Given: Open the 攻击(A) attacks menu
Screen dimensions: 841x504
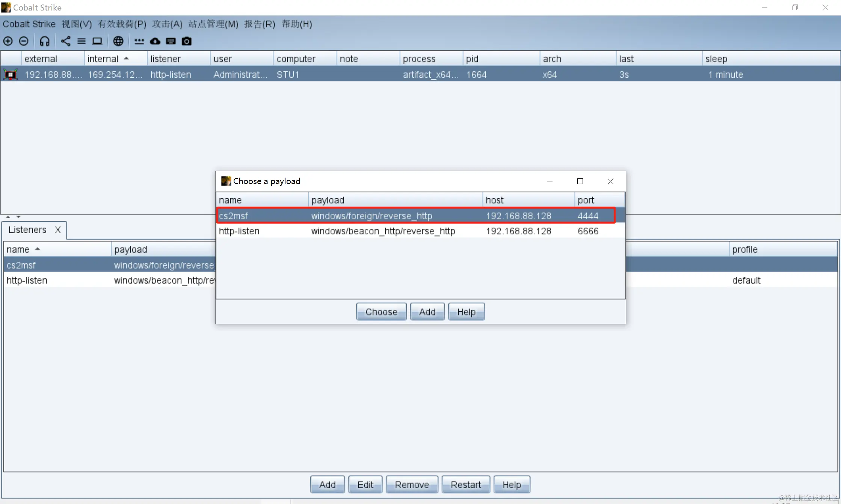Looking at the screenshot, I should click(167, 24).
